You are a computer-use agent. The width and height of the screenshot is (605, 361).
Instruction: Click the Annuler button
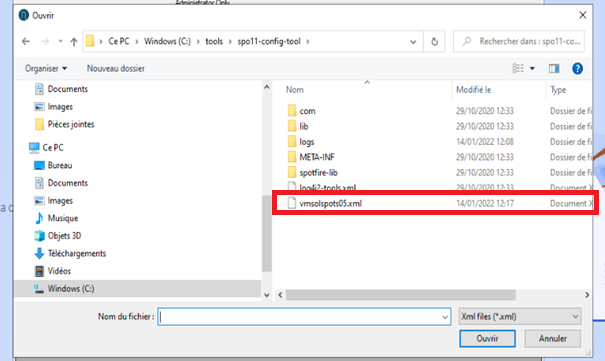pos(553,339)
